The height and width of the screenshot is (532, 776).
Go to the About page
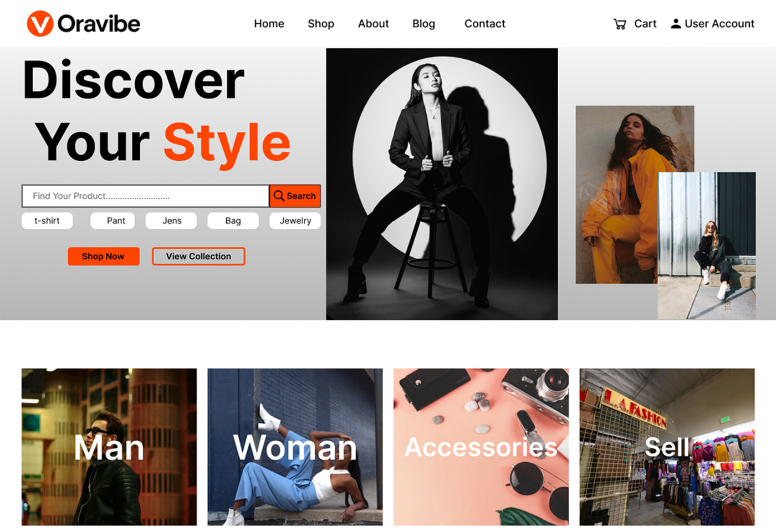373,23
